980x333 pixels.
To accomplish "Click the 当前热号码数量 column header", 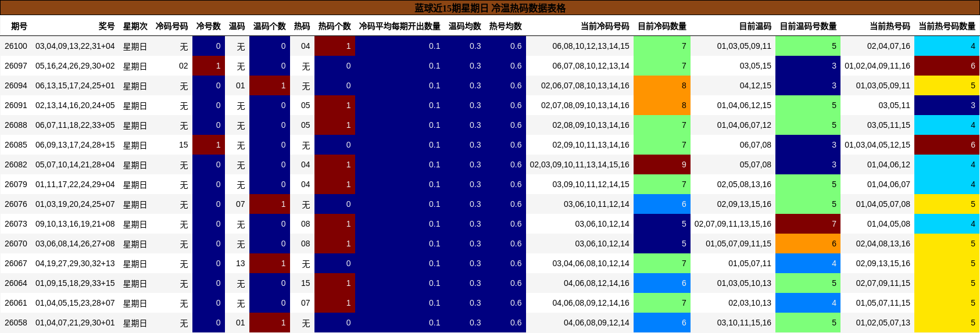I will [947, 26].
